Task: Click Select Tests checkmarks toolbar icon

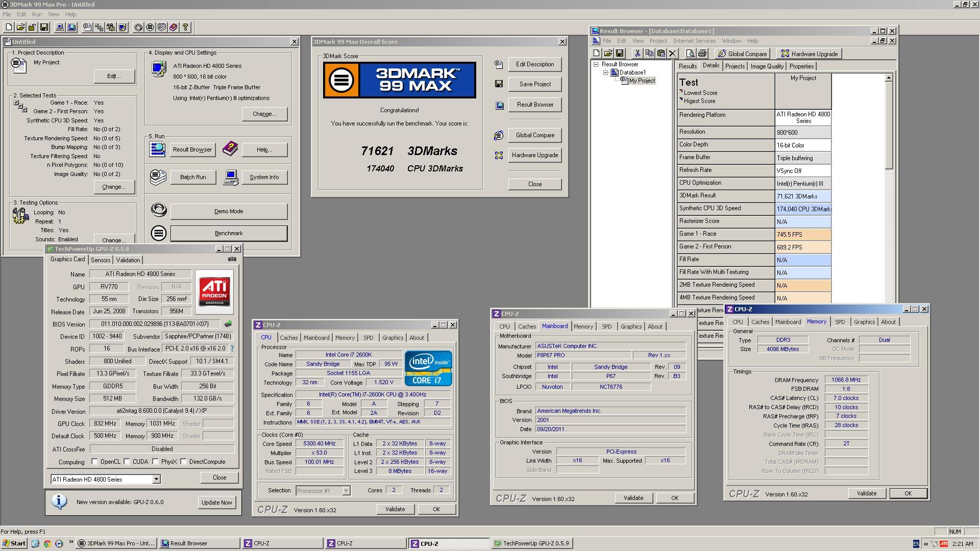Action: pyautogui.click(x=99, y=28)
